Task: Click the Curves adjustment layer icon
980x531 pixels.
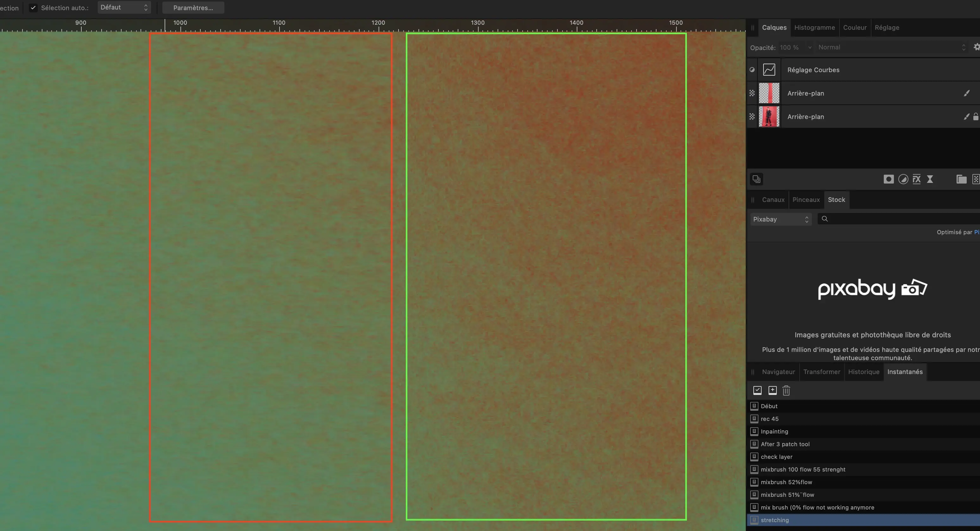Action: point(769,70)
